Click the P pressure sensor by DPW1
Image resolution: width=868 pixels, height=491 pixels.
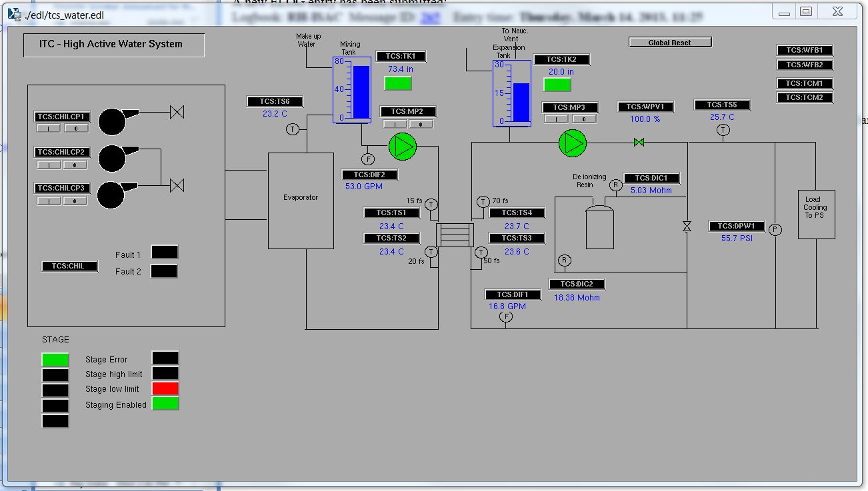[775, 230]
